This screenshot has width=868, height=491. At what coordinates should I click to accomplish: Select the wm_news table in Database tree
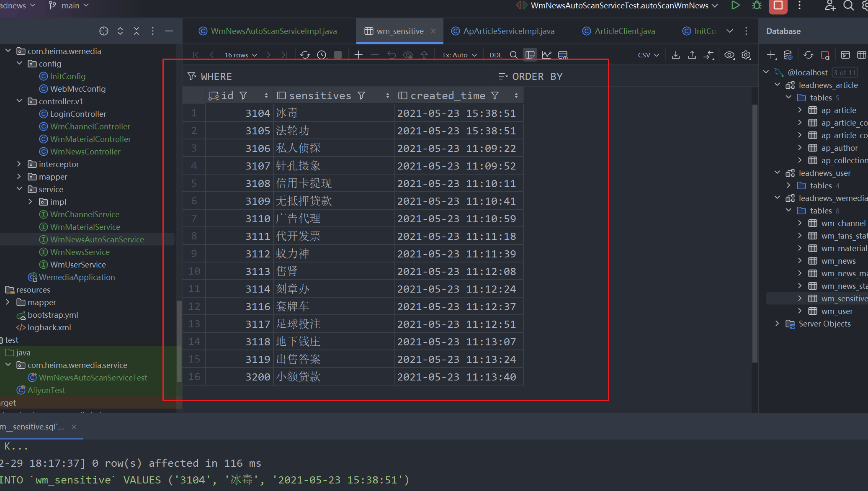(838, 261)
